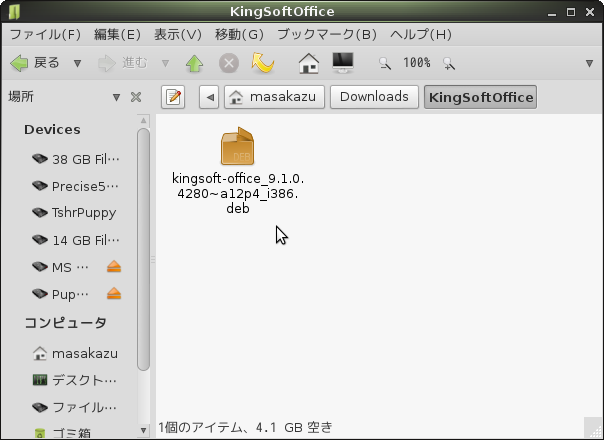The height and width of the screenshot is (440, 604).
Task: Toggle location text entry pencil button
Action: 173,97
